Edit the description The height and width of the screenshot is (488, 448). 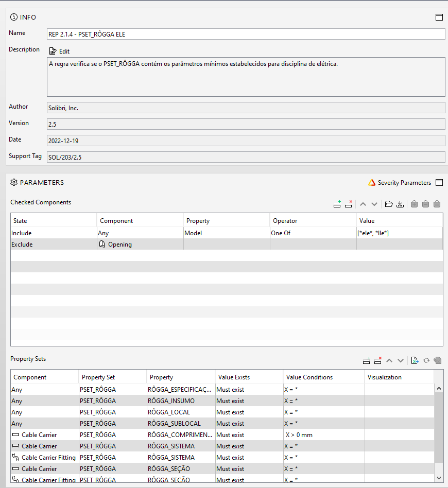click(59, 51)
